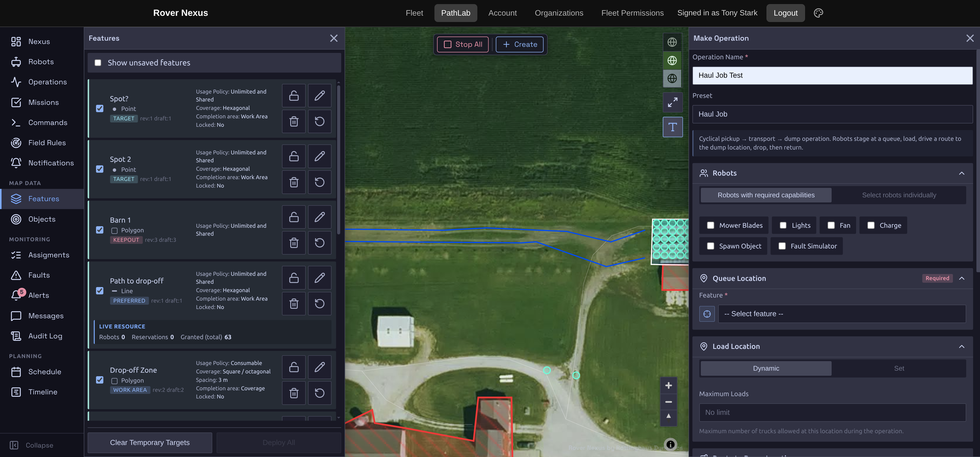The height and width of the screenshot is (457, 980).
Task: Toggle Show unsaved features checkbox
Action: tap(98, 63)
